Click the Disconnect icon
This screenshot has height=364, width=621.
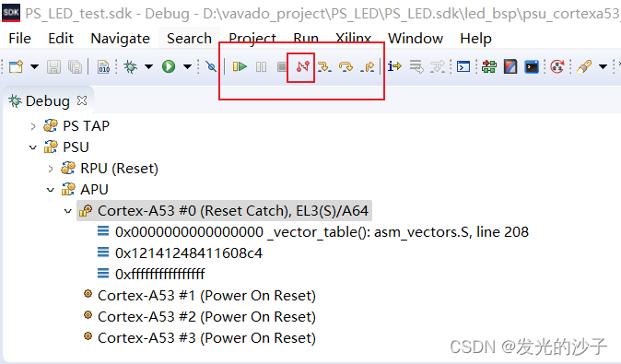[302, 66]
